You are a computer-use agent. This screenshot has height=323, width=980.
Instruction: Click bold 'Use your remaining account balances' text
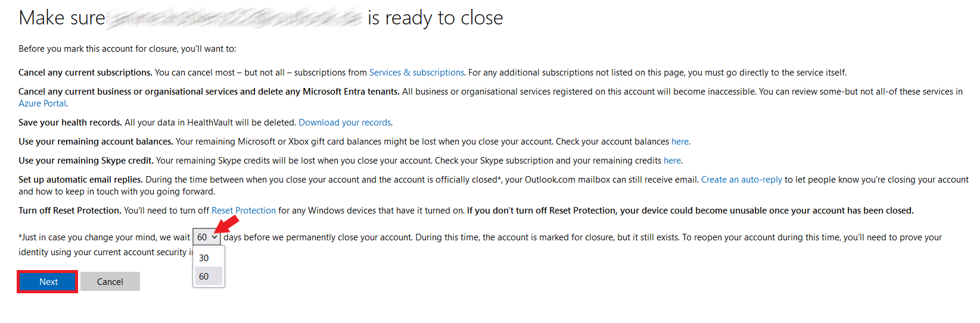click(x=95, y=142)
